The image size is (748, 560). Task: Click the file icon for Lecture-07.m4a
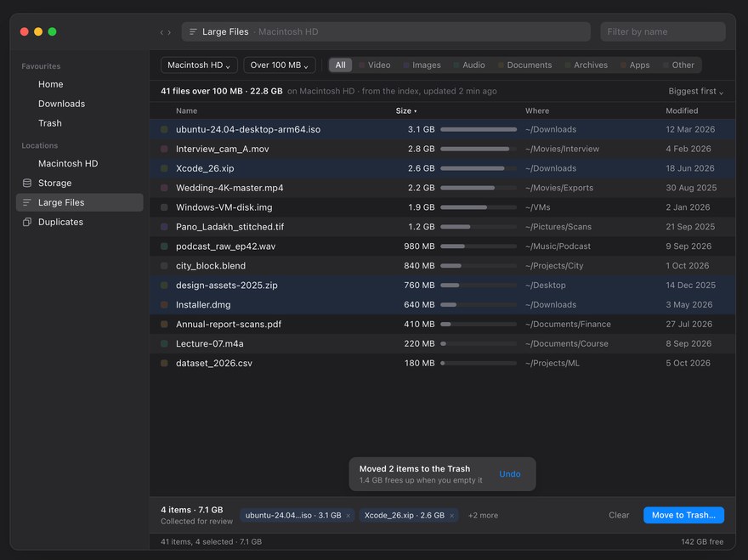coord(164,343)
